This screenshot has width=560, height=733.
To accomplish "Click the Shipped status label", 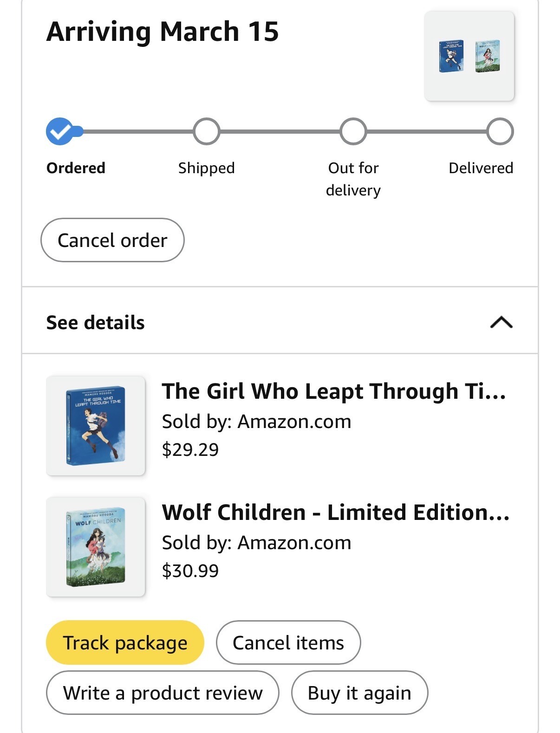I will tap(206, 168).
